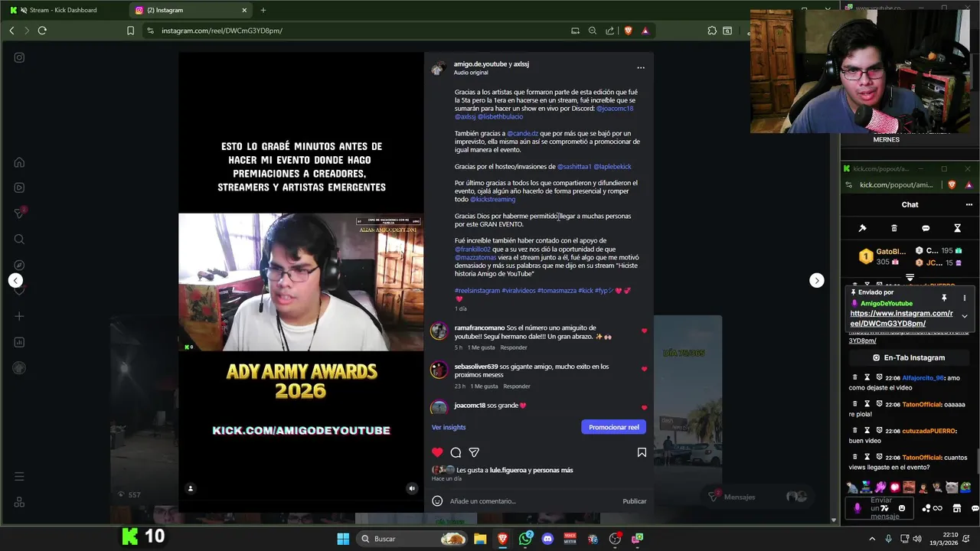Click the comment bubble icon under reel
Screen dimensions: 980x551
coord(456,452)
